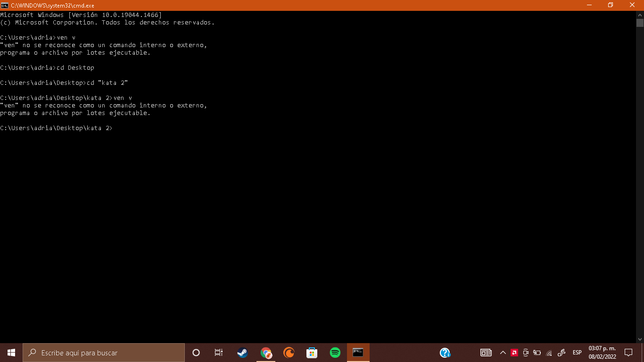Restore down the cmd.exe window
Screen dimensions: 644x362
611,5
